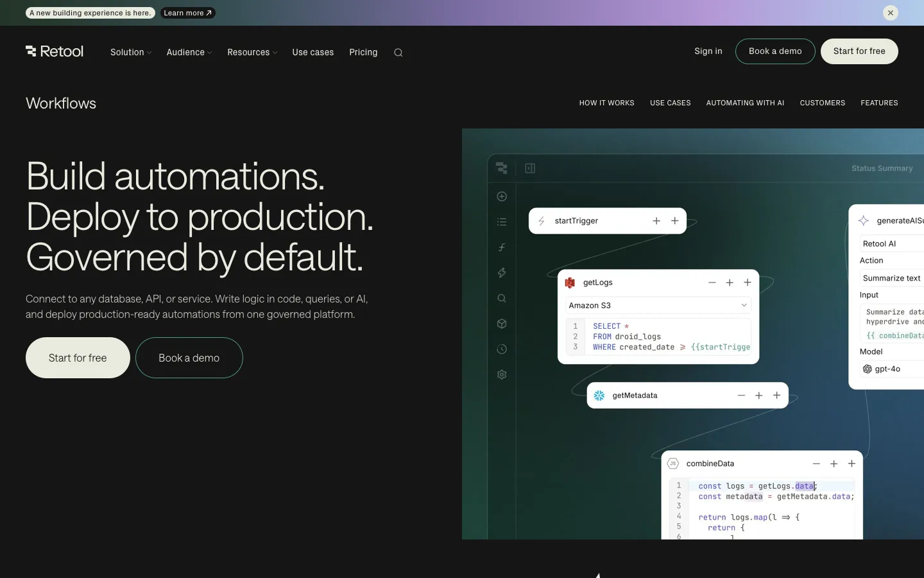
Task: Click the startTrigger bolt icon
Action: [542, 221]
